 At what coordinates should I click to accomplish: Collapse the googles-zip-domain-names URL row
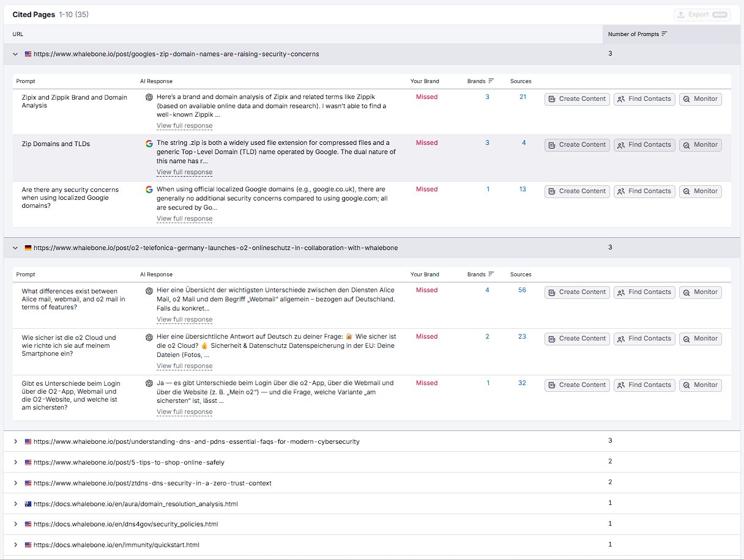point(15,54)
